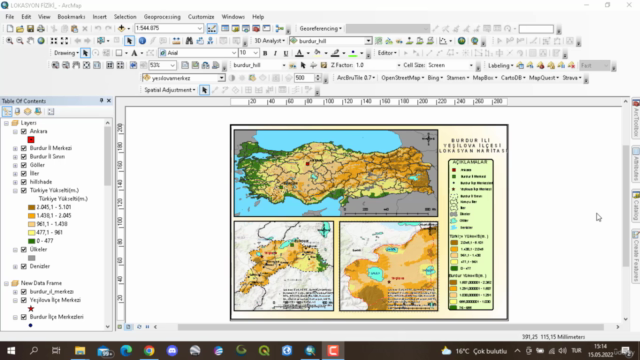
Task: Open the Measure tool
Action: click(x=176, y=41)
